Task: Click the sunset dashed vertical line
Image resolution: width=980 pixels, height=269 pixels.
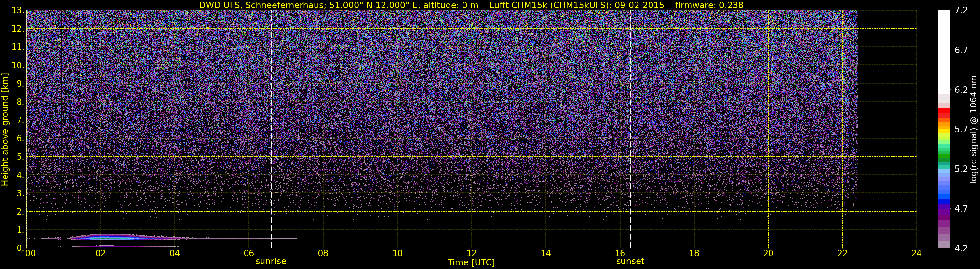Action: click(x=630, y=129)
